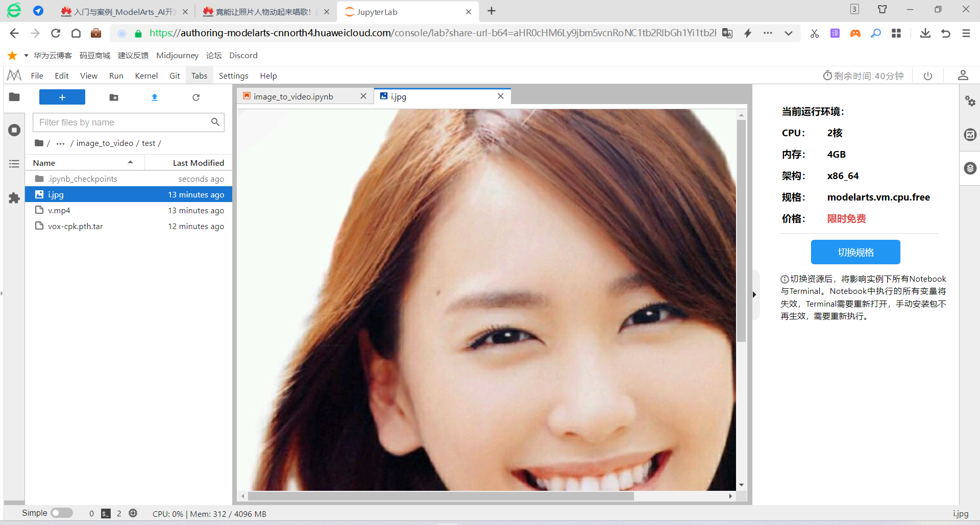The height and width of the screenshot is (525, 980).
Task: Reload the browser page
Action: tap(56, 33)
